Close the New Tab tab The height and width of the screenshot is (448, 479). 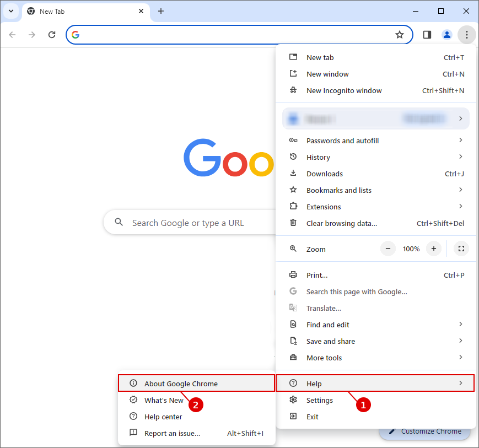[141, 12]
